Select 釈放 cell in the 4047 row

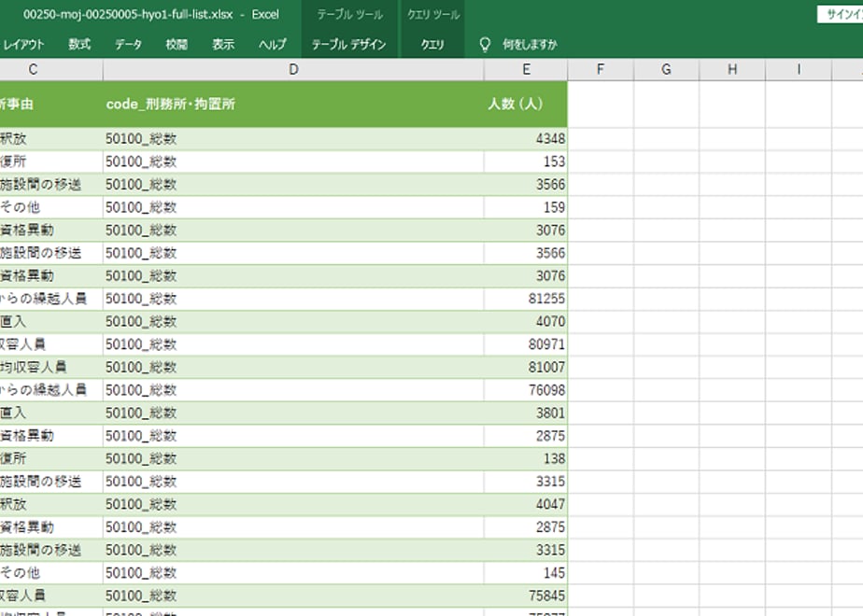51,504
